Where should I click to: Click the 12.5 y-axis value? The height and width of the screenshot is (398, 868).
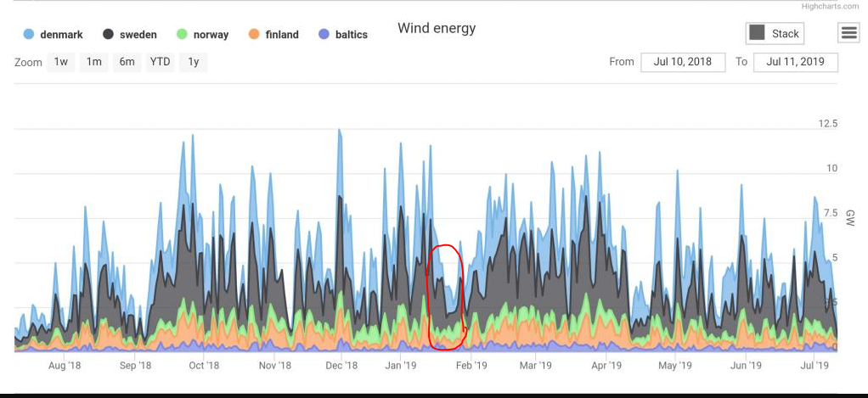tap(827, 123)
